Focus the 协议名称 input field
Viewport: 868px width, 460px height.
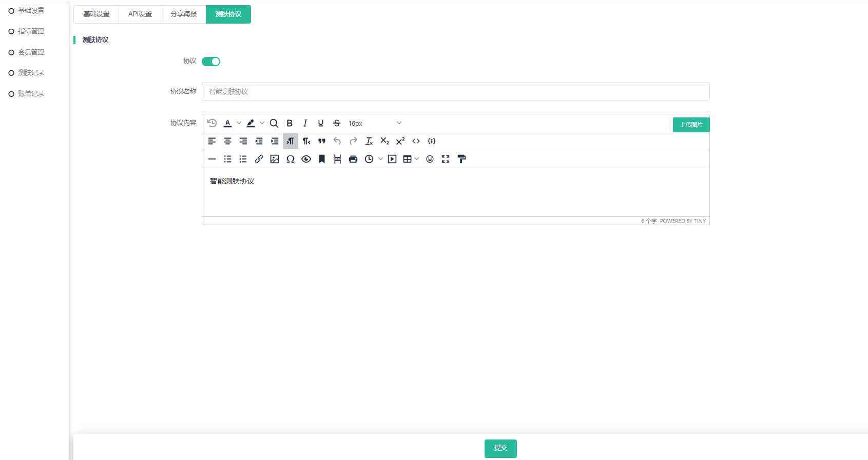point(455,92)
